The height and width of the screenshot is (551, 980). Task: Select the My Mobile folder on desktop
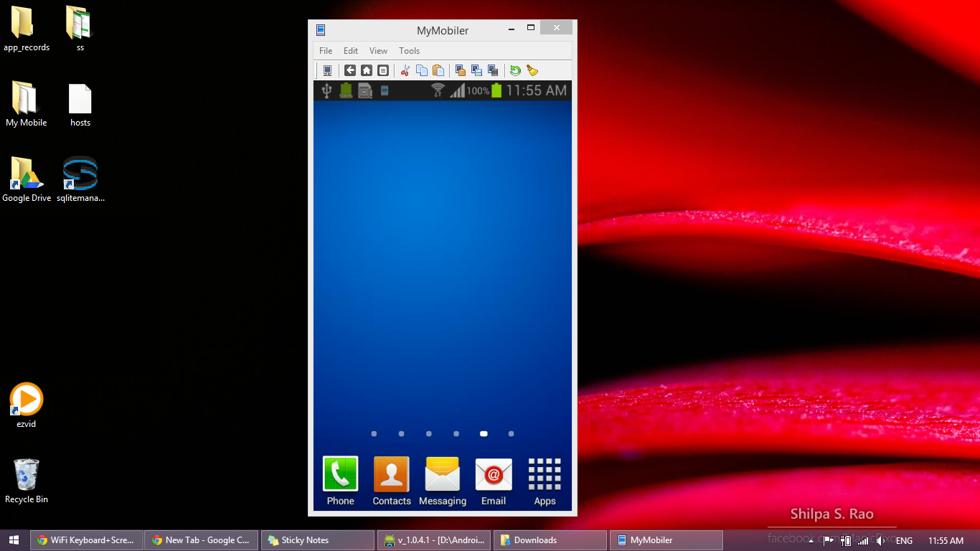click(x=27, y=105)
